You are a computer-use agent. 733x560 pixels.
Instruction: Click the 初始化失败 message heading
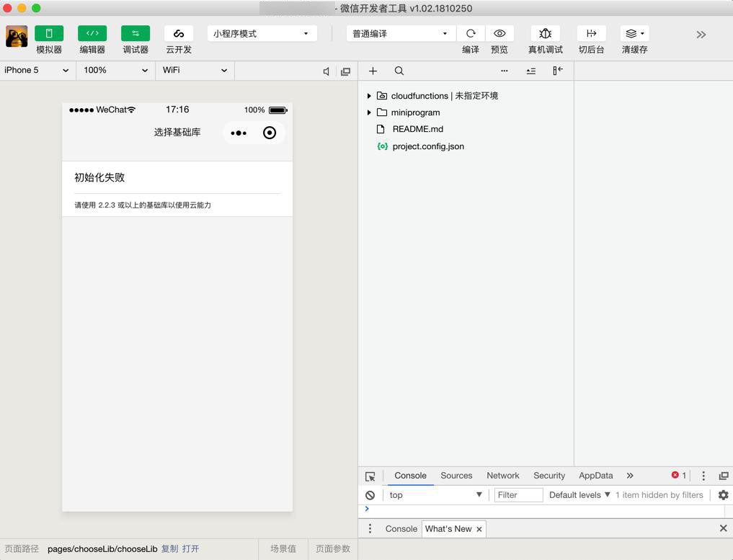click(x=99, y=177)
